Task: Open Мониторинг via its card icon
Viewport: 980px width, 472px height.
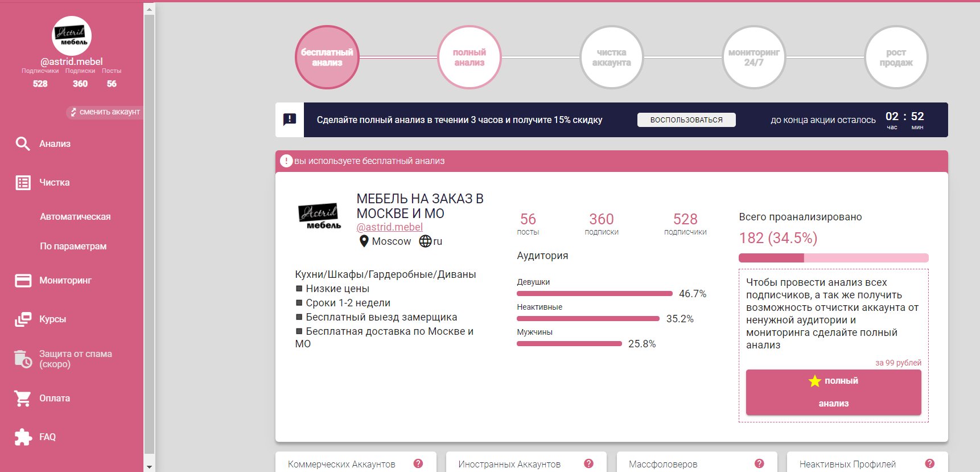Action: click(23, 281)
